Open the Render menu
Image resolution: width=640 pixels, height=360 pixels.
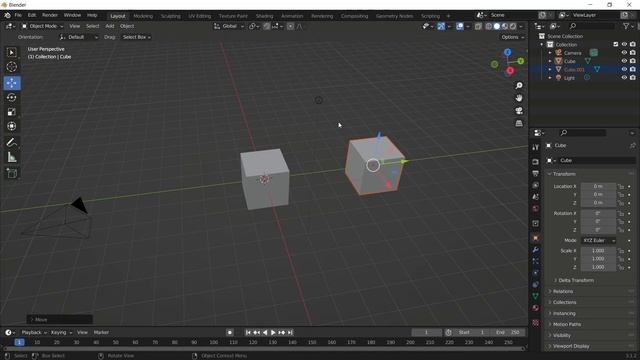pos(50,15)
